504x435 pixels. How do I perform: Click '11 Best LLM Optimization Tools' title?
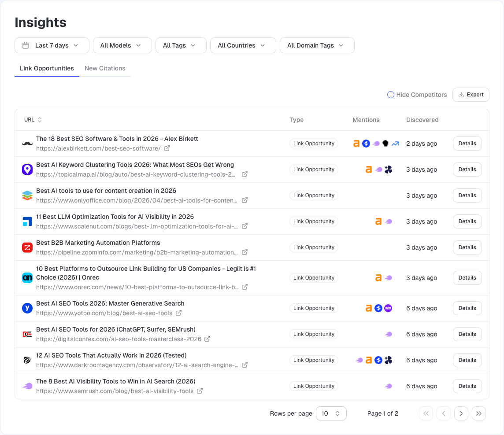115,217
